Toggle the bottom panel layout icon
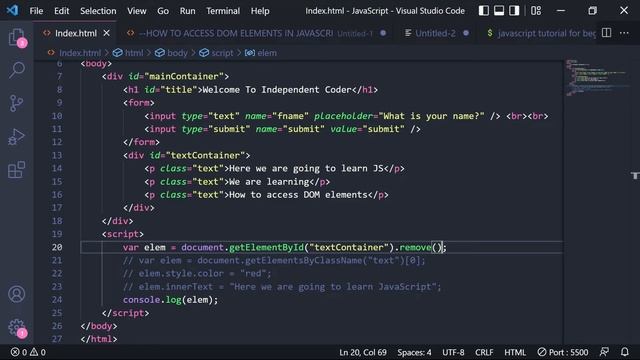Viewport: 640px width, 360px height. pos(499,11)
